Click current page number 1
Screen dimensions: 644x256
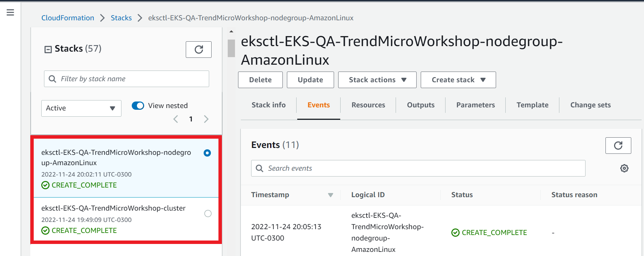coord(191,119)
